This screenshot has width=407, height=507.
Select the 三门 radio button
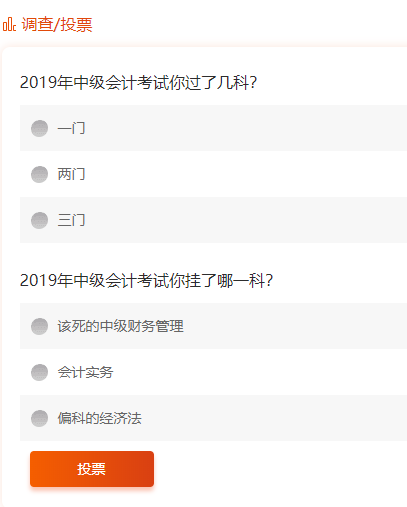(x=39, y=220)
